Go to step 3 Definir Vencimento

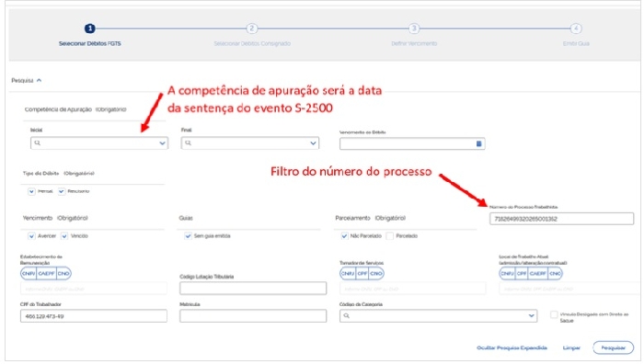pos(414,28)
